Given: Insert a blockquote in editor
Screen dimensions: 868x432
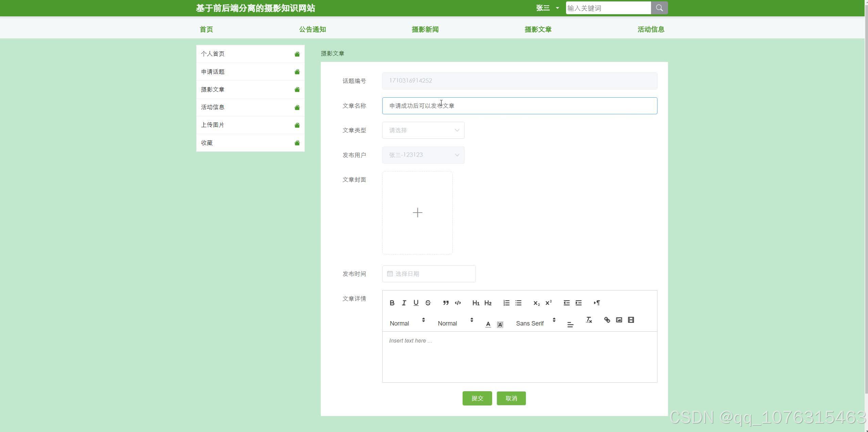Looking at the screenshot, I should (446, 303).
